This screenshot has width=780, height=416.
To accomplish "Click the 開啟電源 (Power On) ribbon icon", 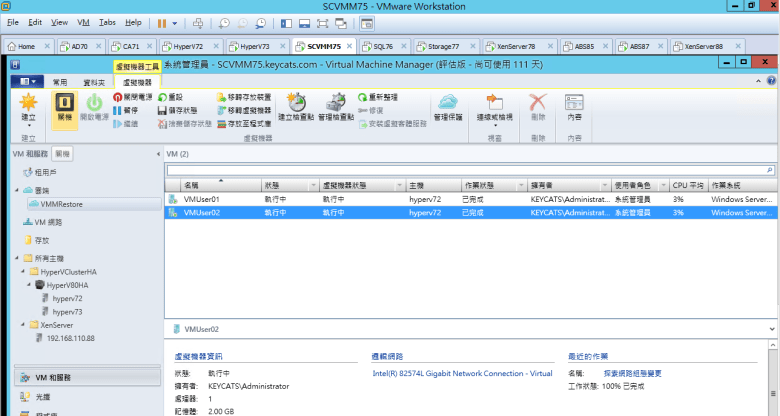I will click(x=93, y=103).
